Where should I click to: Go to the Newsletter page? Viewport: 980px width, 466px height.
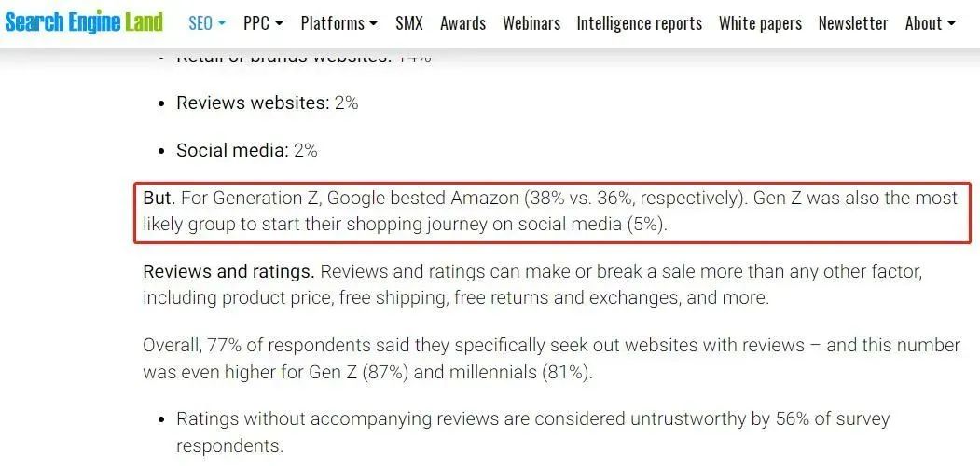coord(853,23)
